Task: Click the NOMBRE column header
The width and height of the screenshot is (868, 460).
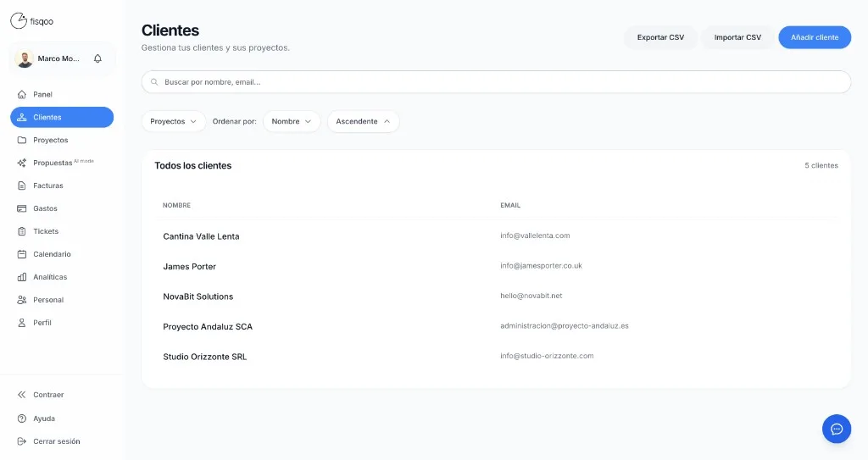Action: point(176,205)
